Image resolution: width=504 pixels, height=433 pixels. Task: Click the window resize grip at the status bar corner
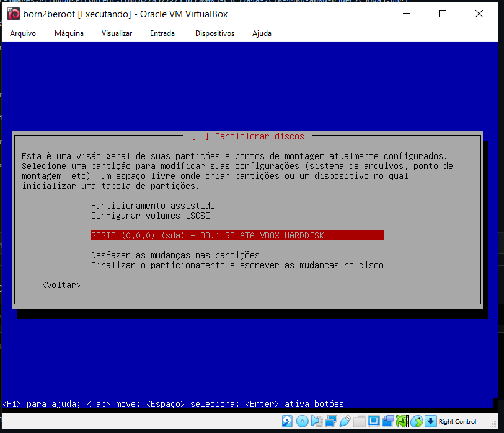click(493, 424)
